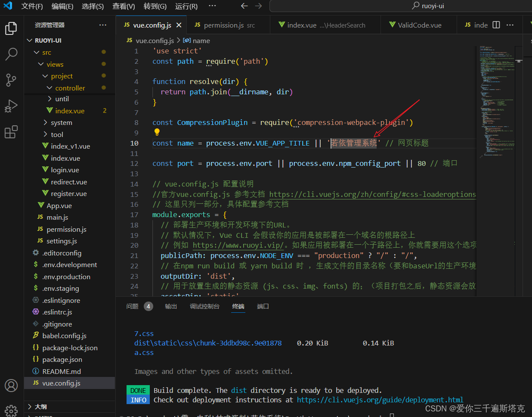The height and width of the screenshot is (417, 532).
Task: Click the lightbulb code action icon
Action: coord(157,132)
